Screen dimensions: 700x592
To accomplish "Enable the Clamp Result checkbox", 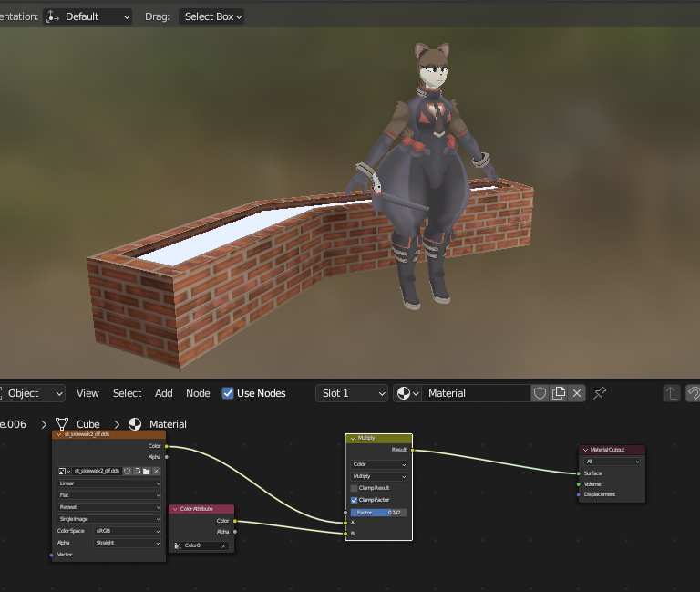I will tap(355, 488).
